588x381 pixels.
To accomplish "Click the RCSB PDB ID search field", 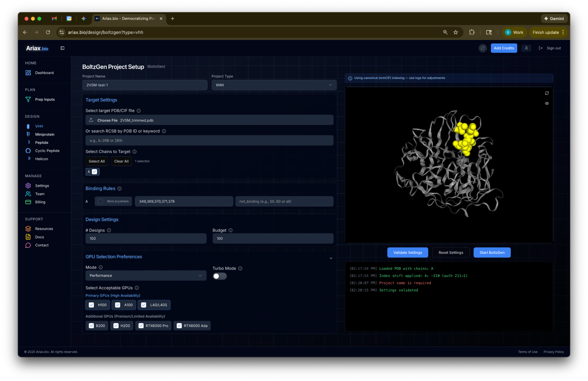I will pyautogui.click(x=209, y=141).
